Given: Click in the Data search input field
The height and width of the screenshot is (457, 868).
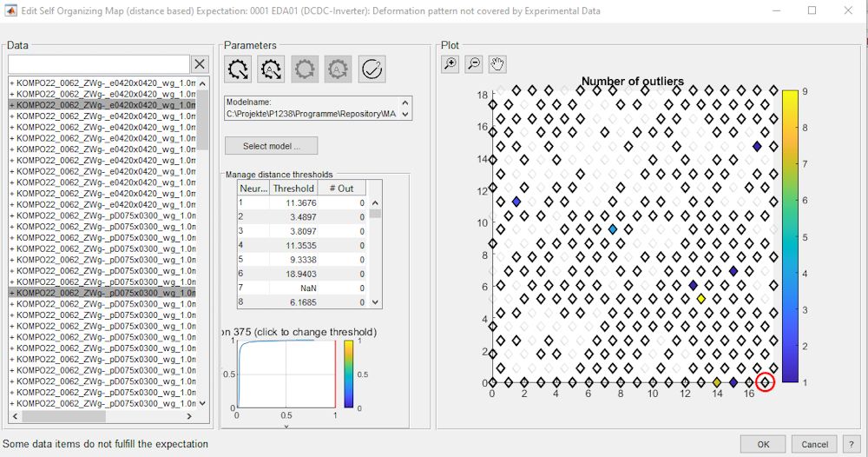Looking at the screenshot, I should 99,64.
